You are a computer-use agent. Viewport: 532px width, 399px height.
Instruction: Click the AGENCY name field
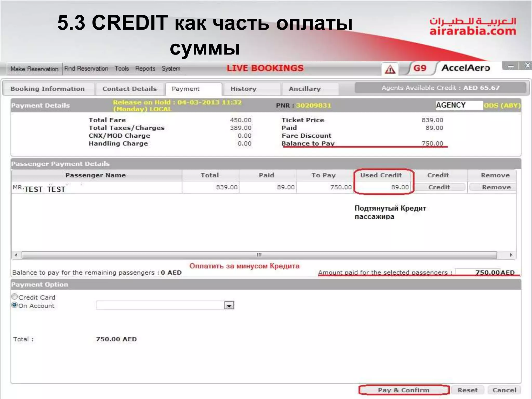[459, 105]
